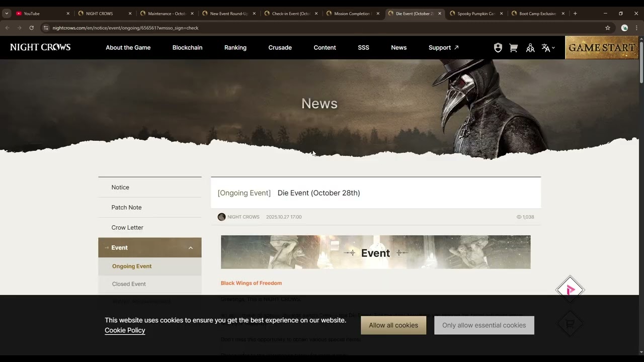Click the Event banner image
Viewport: 644px width, 362px height.
[375, 252]
